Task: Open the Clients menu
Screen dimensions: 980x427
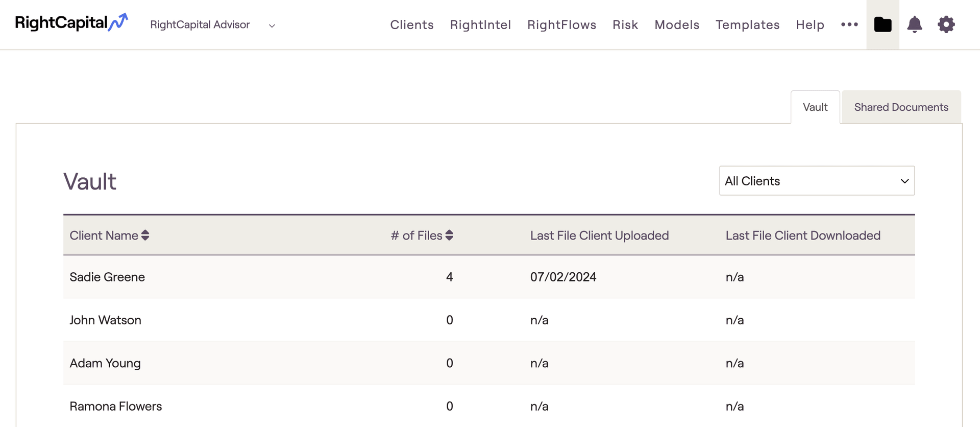Action: pos(412,25)
